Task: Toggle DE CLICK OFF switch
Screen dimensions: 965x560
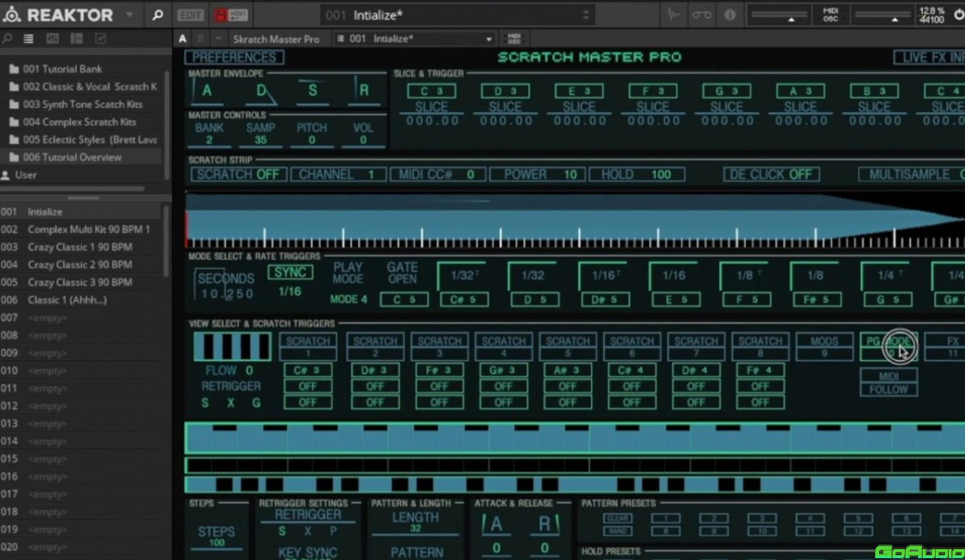Action: coord(771,174)
